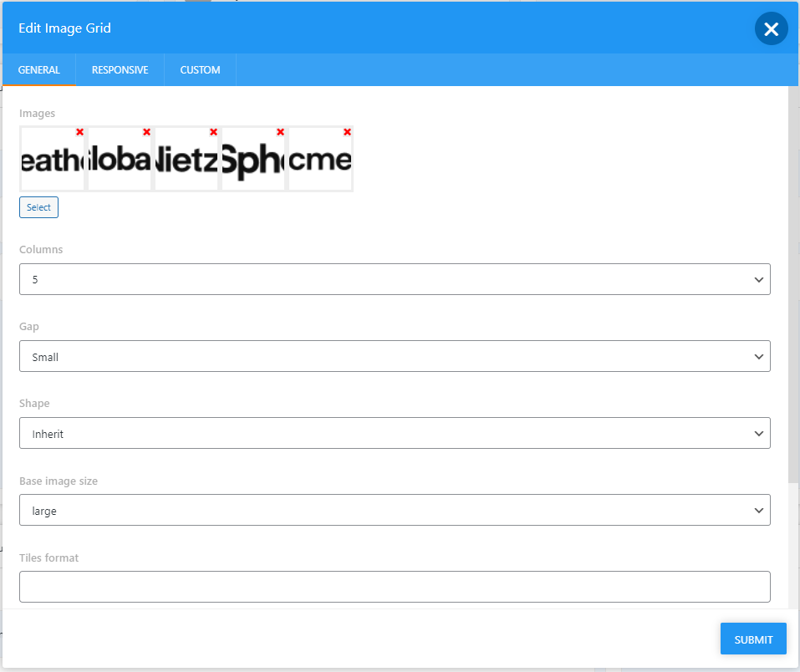
Task: Open the Shape dropdown set to Inherit
Action: 395,433
